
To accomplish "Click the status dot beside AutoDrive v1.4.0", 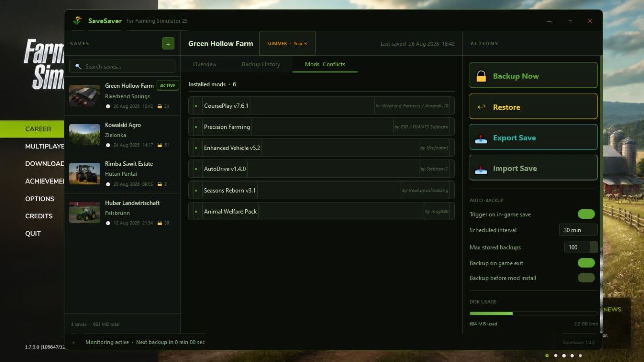I will (196, 169).
